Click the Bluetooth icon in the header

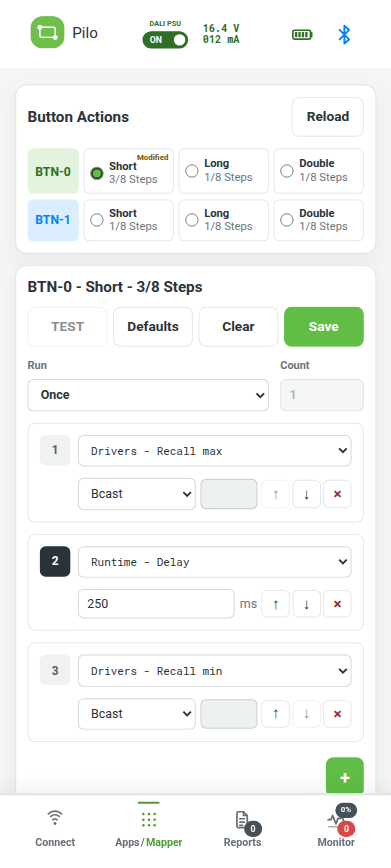pyautogui.click(x=344, y=34)
